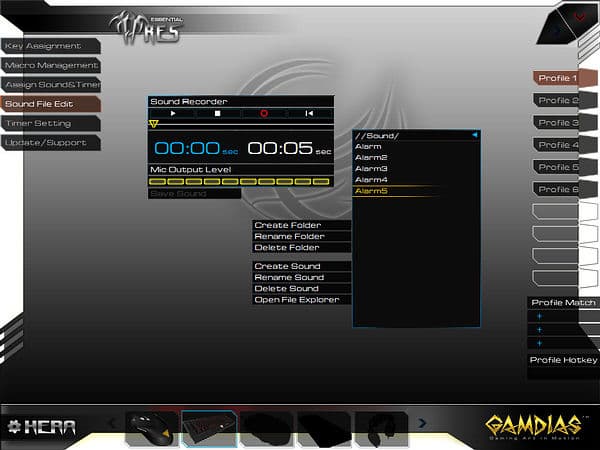Viewport: 600px width, 450px height.
Task: Stop the sound recorder playback
Action: pyautogui.click(x=218, y=113)
